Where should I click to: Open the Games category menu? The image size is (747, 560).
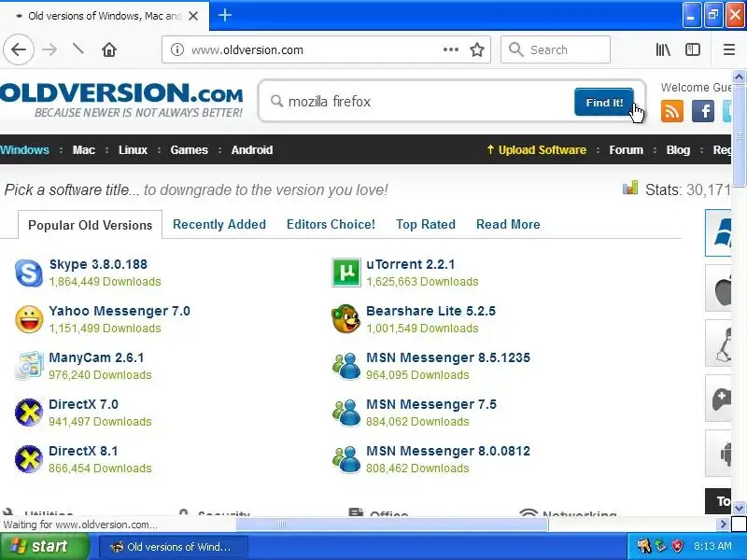point(190,150)
